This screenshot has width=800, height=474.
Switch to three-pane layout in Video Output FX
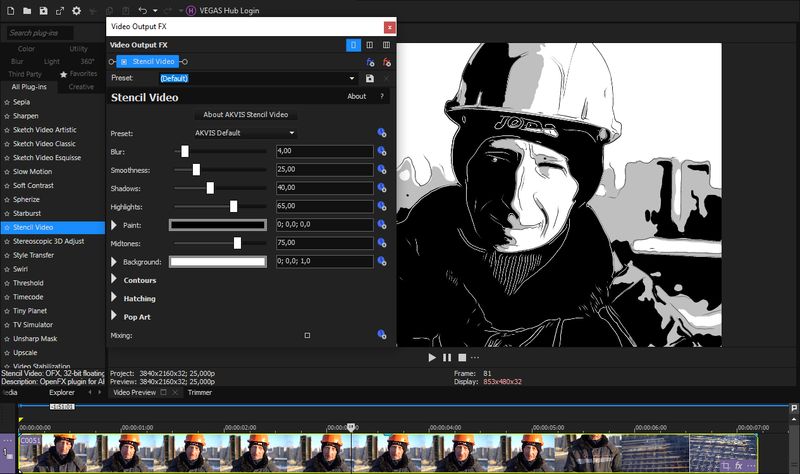tap(386, 45)
